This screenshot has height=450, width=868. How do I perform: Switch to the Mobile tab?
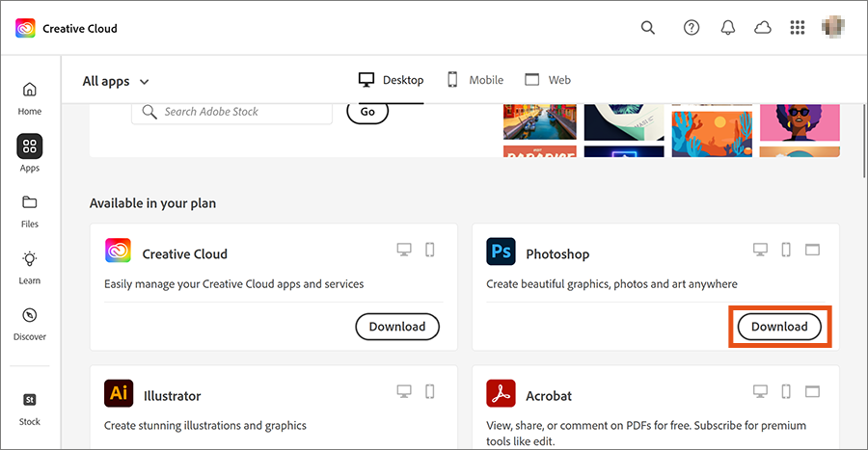coord(475,80)
